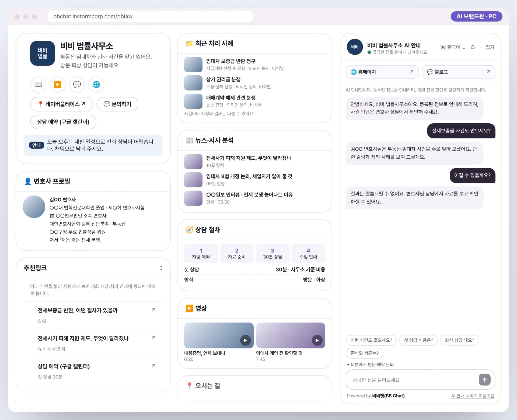Open the book icon under the firm name
The width and height of the screenshot is (517, 420).
coord(38,85)
